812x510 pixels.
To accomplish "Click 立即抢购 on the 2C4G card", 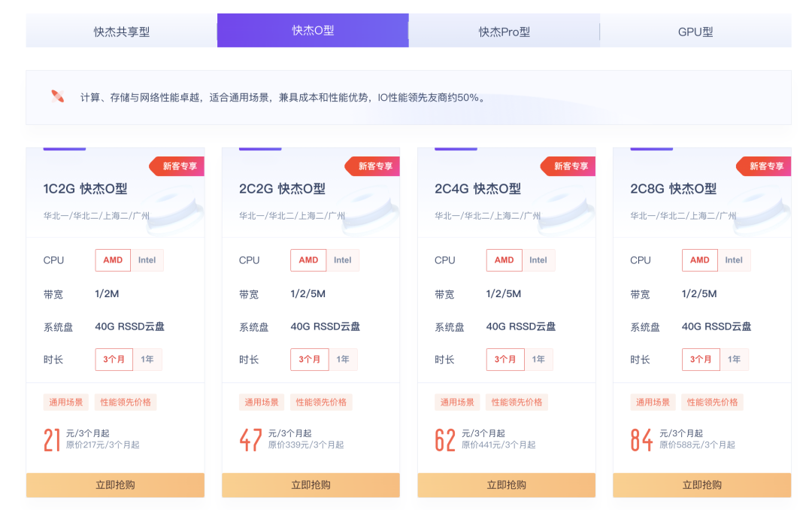I will pyautogui.click(x=506, y=485).
